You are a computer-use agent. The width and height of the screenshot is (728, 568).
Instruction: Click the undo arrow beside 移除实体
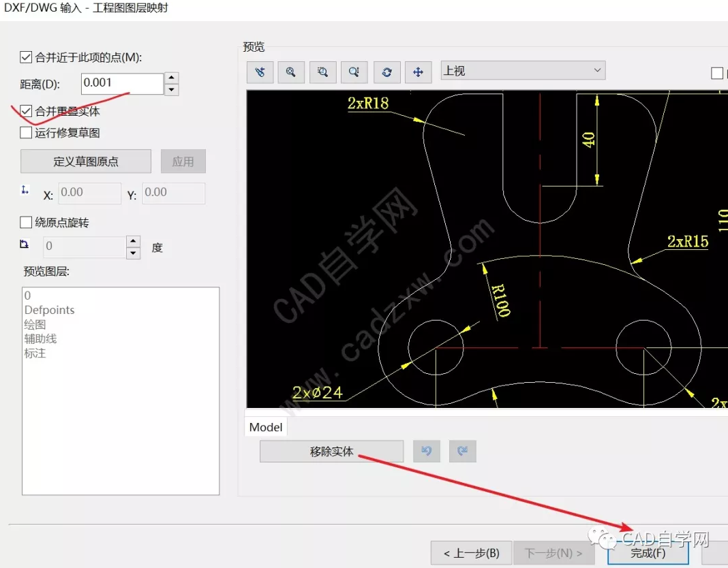[x=427, y=451]
